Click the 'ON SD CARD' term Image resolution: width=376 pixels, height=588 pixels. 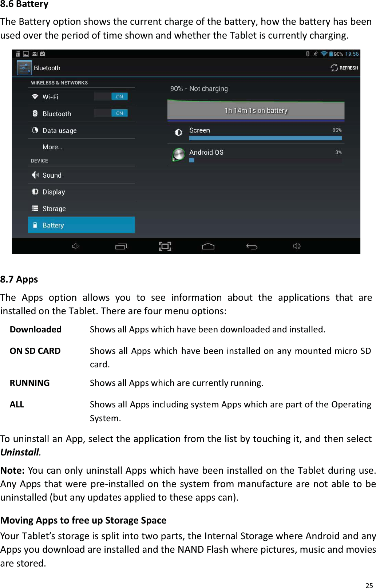click(x=35, y=351)
